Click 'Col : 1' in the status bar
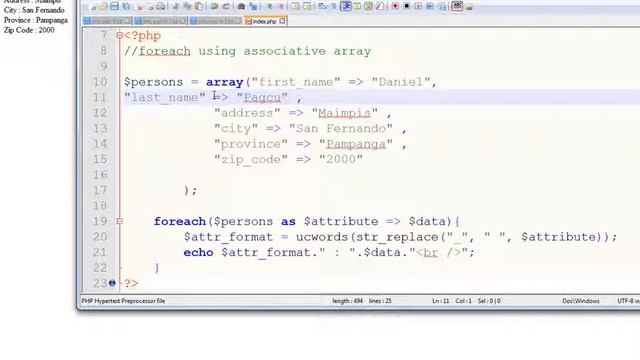 [463, 301]
